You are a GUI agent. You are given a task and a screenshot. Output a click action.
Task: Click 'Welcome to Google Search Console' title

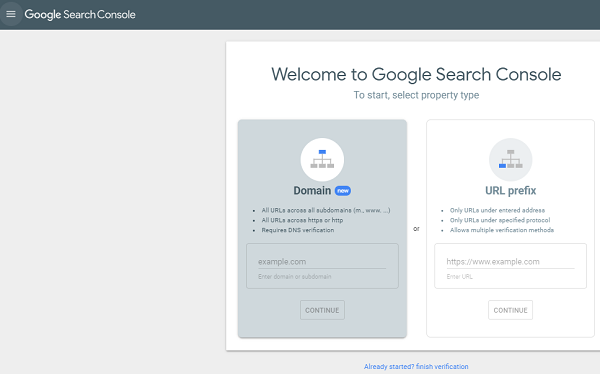(x=416, y=74)
